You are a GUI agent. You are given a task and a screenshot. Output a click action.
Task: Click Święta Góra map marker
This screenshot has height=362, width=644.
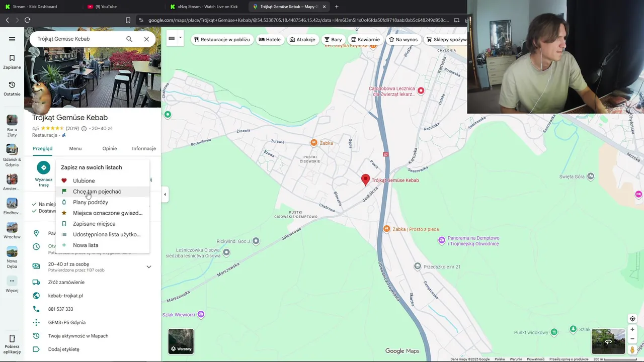[x=591, y=176]
